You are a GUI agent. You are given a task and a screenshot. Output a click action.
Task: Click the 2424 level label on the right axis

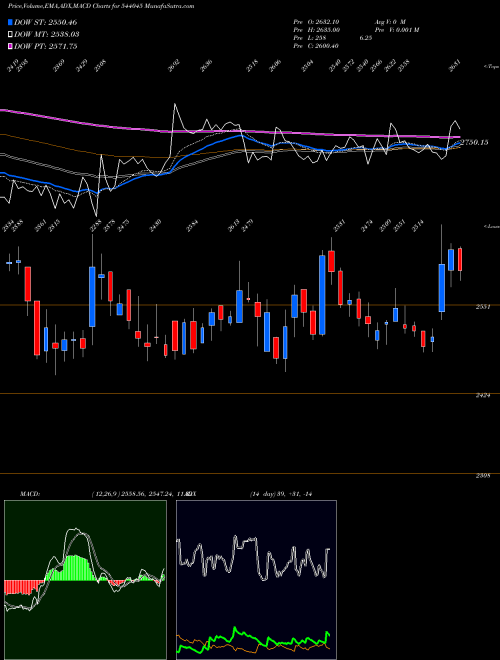coord(482,396)
